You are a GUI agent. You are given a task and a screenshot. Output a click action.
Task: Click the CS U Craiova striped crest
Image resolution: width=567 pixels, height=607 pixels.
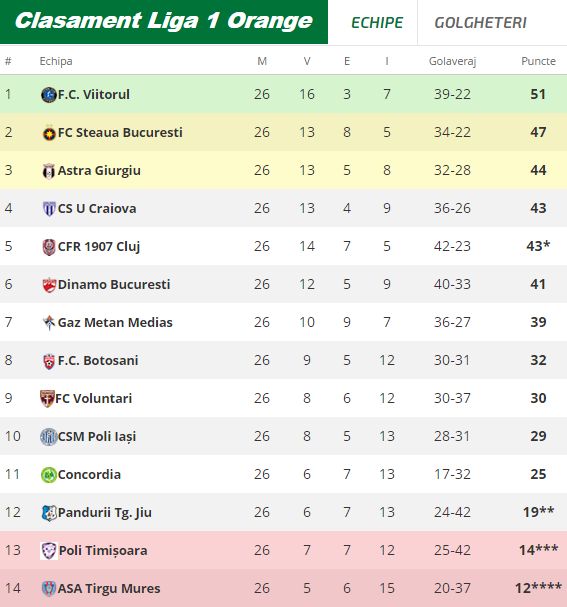(49, 209)
